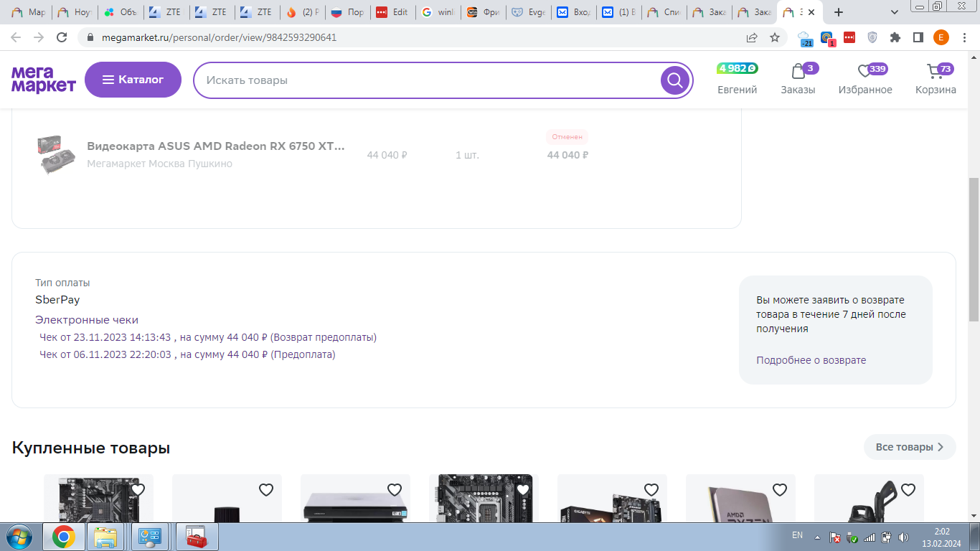Click the Отменен status badge
This screenshot has width=980, height=551.
click(x=567, y=136)
